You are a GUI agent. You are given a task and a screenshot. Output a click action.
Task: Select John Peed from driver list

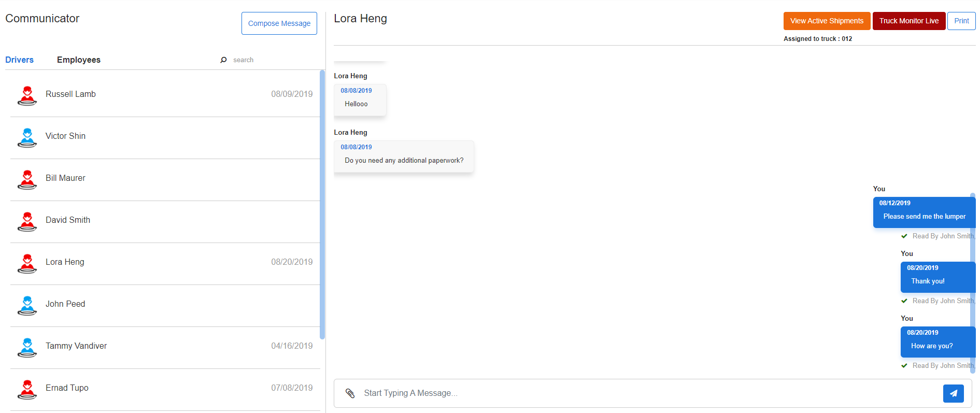coord(165,306)
